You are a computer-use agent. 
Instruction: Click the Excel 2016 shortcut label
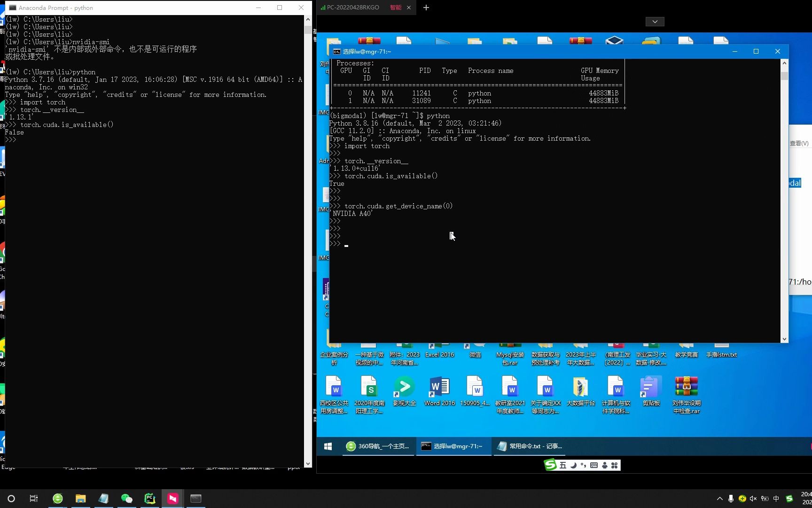point(439,355)
